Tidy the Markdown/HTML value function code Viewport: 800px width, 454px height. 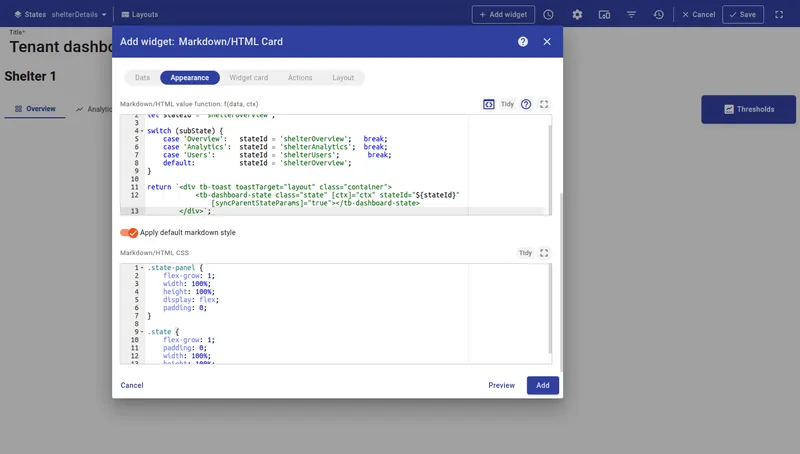[507, 104]
